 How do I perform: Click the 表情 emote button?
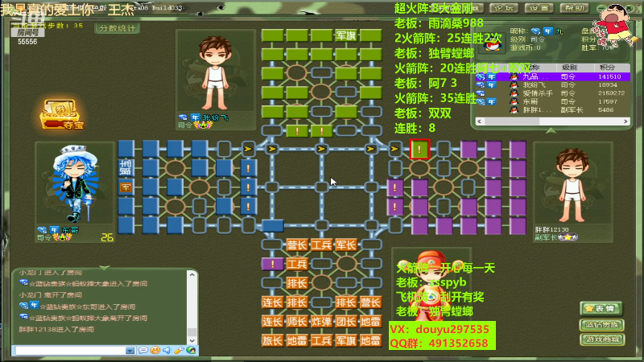601,308
